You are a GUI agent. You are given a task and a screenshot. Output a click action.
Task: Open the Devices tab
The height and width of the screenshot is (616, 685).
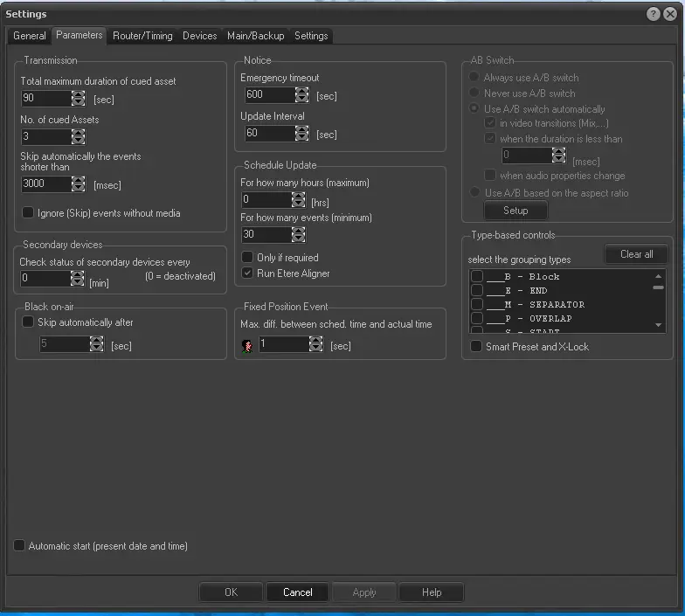(x=199, y=36)
